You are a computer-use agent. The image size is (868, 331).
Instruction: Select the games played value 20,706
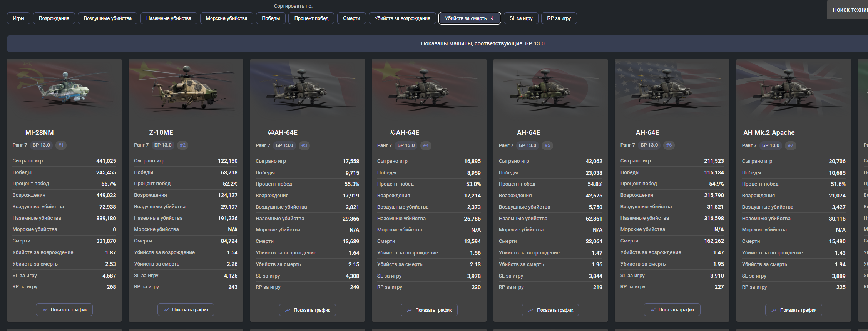(x=837, y=161)
